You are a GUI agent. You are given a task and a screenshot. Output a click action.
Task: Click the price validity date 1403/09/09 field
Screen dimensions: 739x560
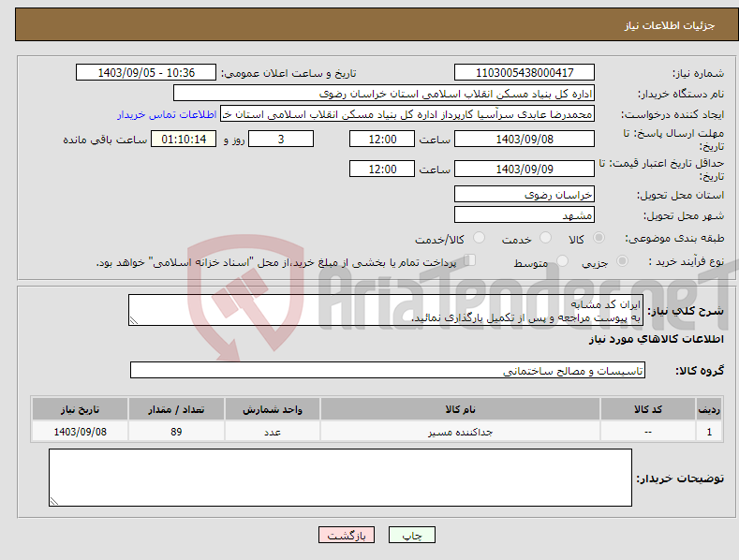525,169
